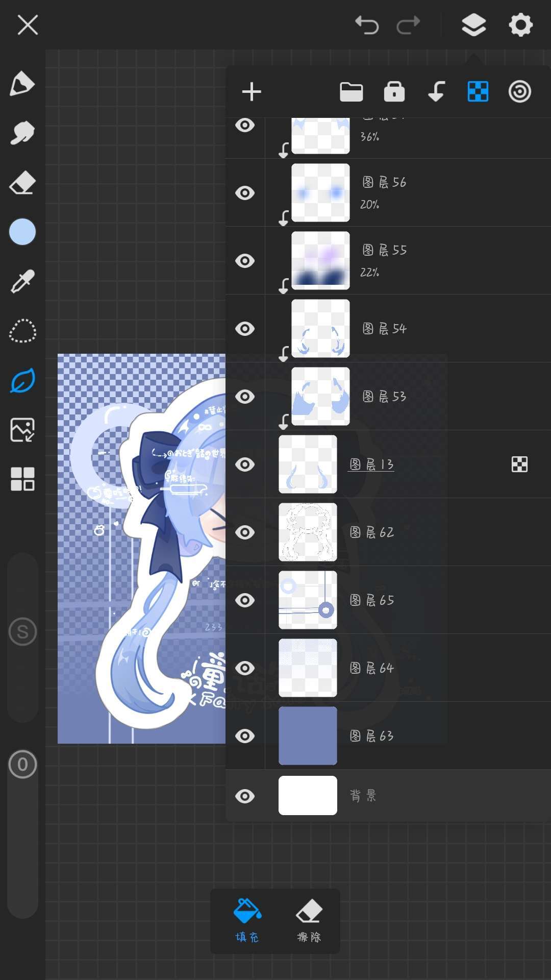Hide layer 图层 56
Viewport: 551px width, 980px height.
pyautogui.click(x=245, y=193)
